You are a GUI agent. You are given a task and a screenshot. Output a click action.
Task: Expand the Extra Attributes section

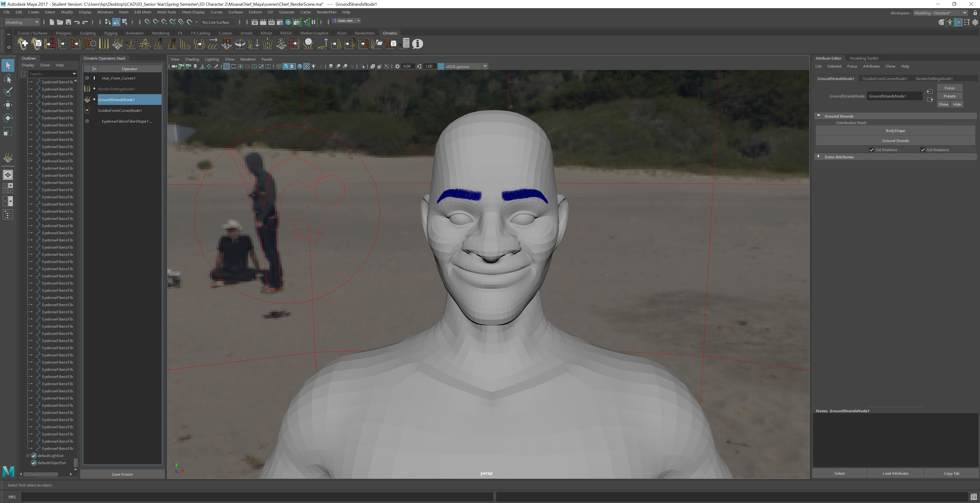point(818,156)
